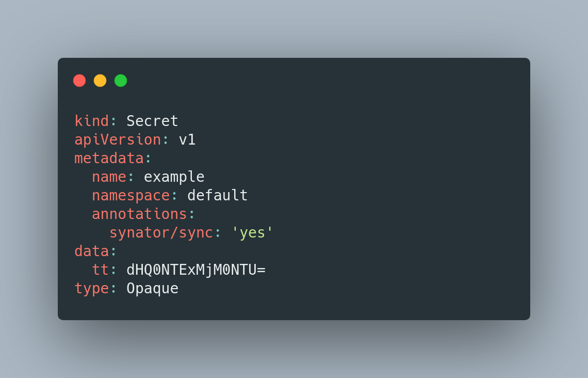Screen dimensions: 588x378
Task: Click the 'type' key
Action: [x=91, y=289]
